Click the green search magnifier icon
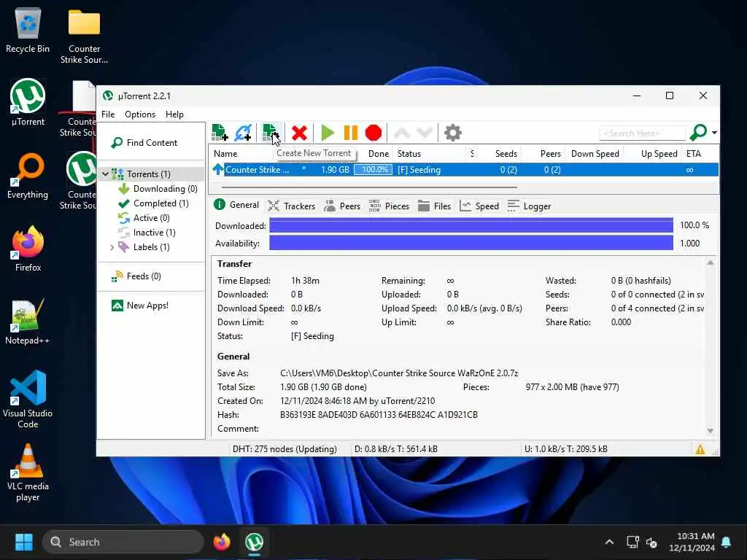The height and width of the screenshot is (560, 747). tap(698, 133)
